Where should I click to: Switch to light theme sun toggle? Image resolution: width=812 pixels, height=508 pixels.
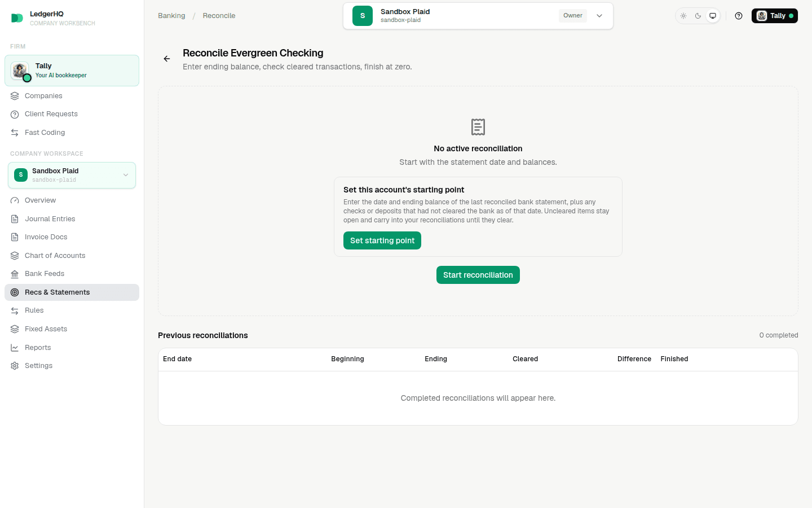[683, 16]
